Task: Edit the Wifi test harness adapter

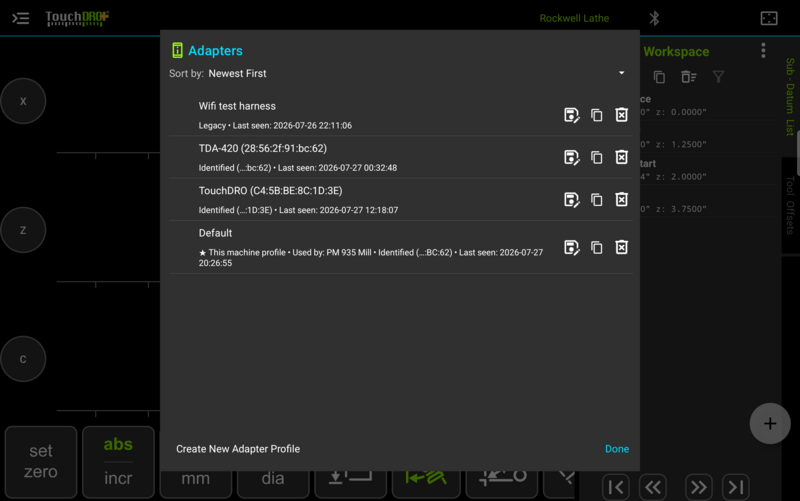Action: (x=571, y=115)
